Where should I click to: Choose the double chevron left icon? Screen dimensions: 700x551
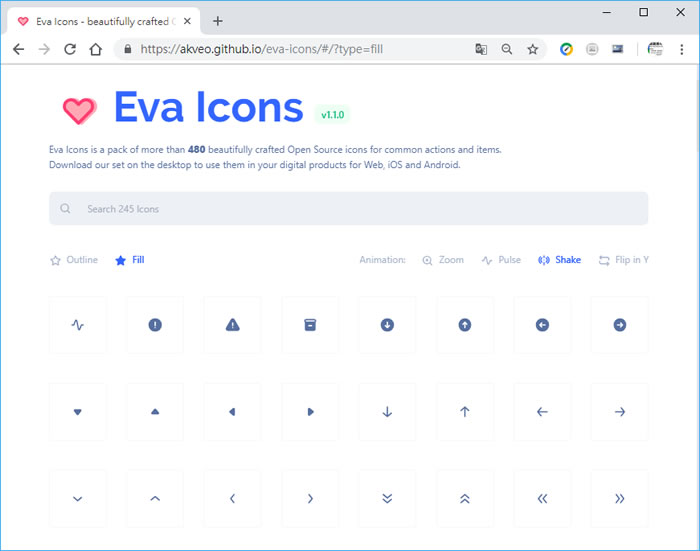pos(542,498)
